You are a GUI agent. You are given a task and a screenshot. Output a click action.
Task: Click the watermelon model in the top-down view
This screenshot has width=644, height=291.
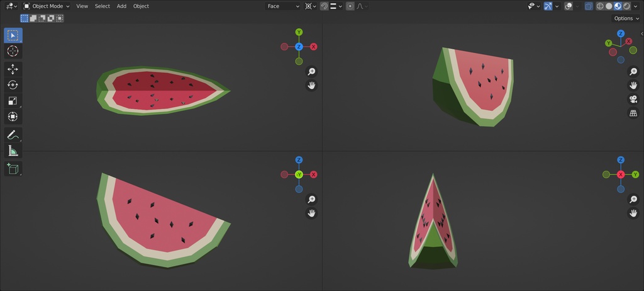162,91
